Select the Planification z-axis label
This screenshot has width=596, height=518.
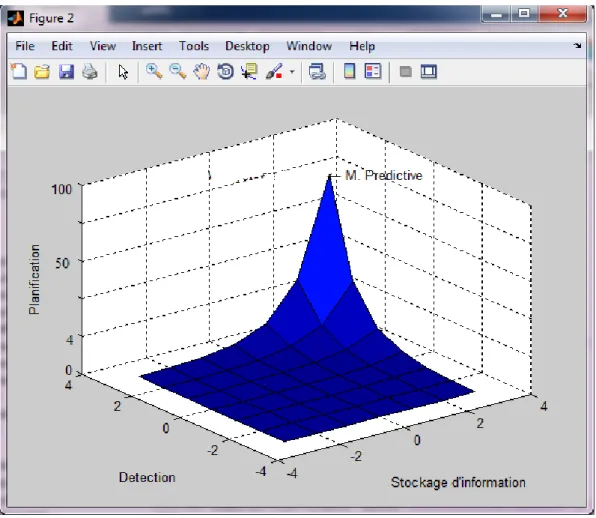(34, 279)
